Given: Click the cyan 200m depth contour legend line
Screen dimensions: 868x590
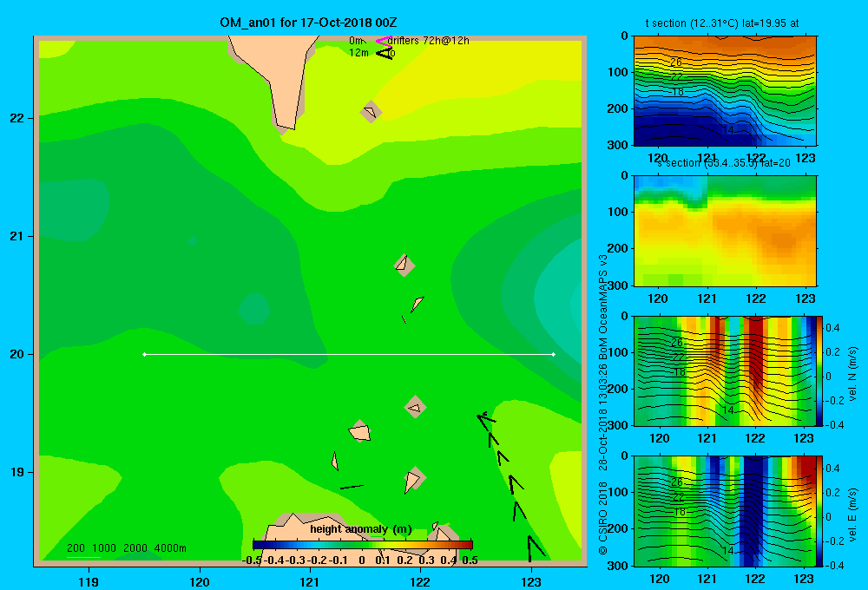Looking at the screenshot, I should click(x=83, y=557).
